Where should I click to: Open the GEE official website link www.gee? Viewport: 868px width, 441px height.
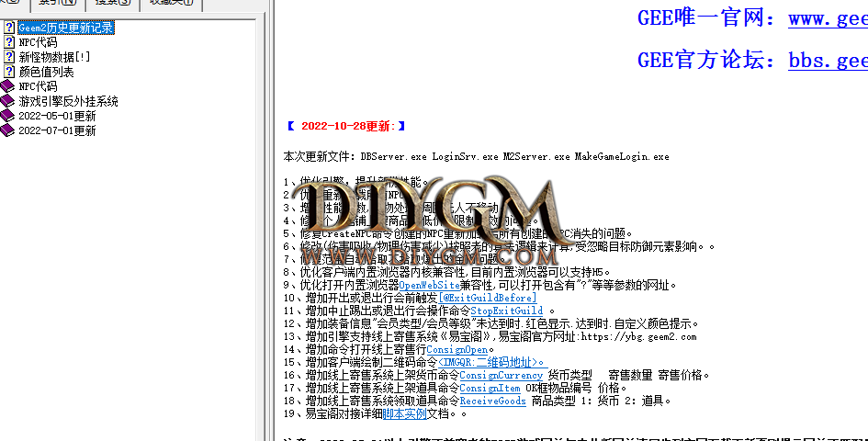click(x=829, y=19)
